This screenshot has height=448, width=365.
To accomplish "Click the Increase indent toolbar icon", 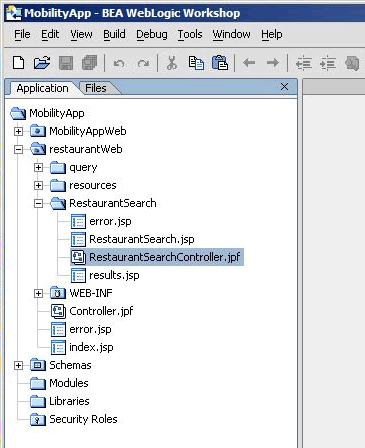I will point(328,63).
